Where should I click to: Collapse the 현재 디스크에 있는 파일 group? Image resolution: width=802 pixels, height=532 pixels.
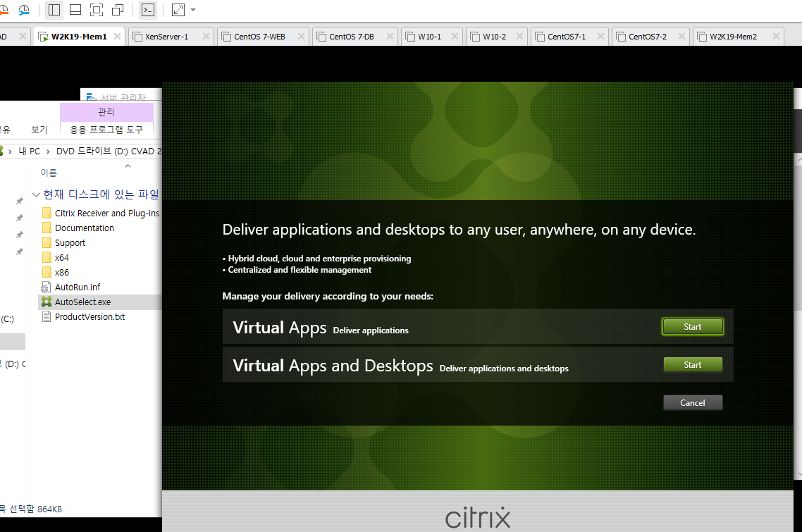tap(36, 194)
